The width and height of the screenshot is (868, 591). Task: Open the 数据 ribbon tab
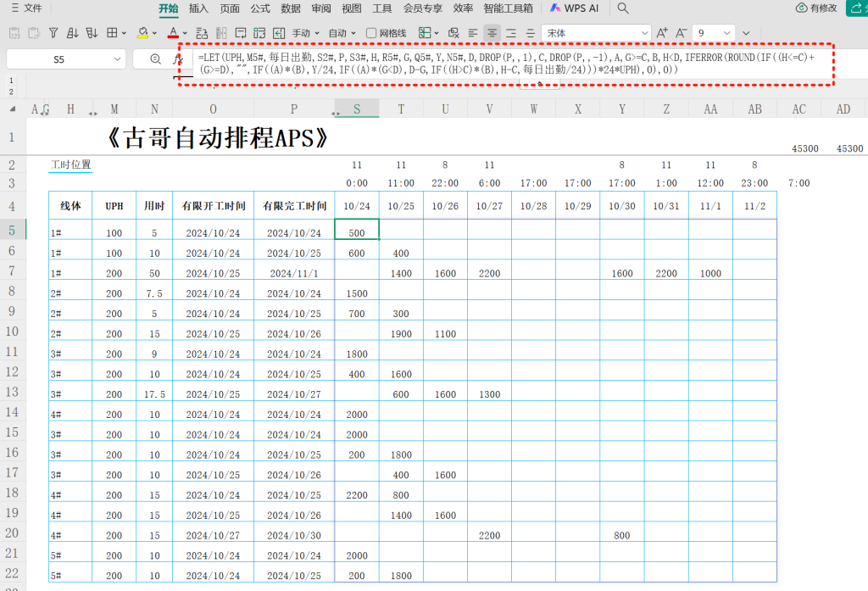point(290,8)
